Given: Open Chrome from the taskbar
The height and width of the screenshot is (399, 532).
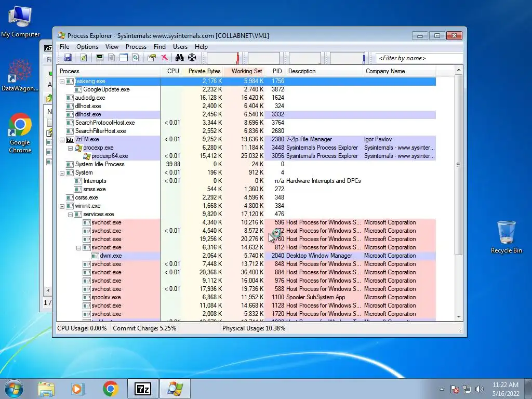Looking at the screenshot, I should click(111, 389).
